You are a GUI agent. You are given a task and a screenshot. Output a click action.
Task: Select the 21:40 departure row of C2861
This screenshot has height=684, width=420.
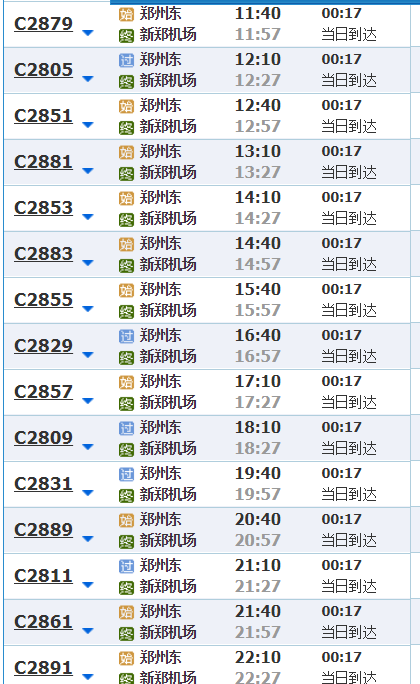click(x=207, y=622)
